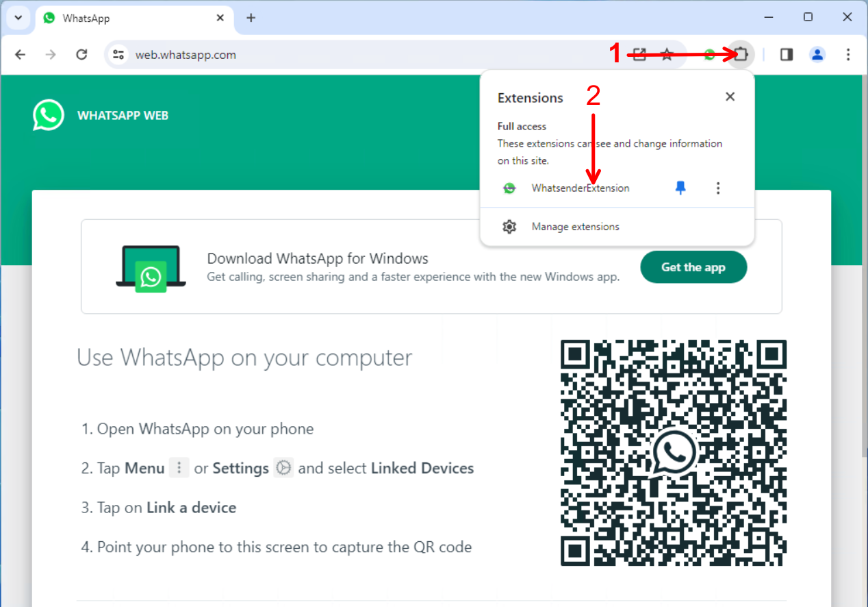Open the Chrome three-dot menu
Viewport: 868px width, 607px height.
pos(848,54)
